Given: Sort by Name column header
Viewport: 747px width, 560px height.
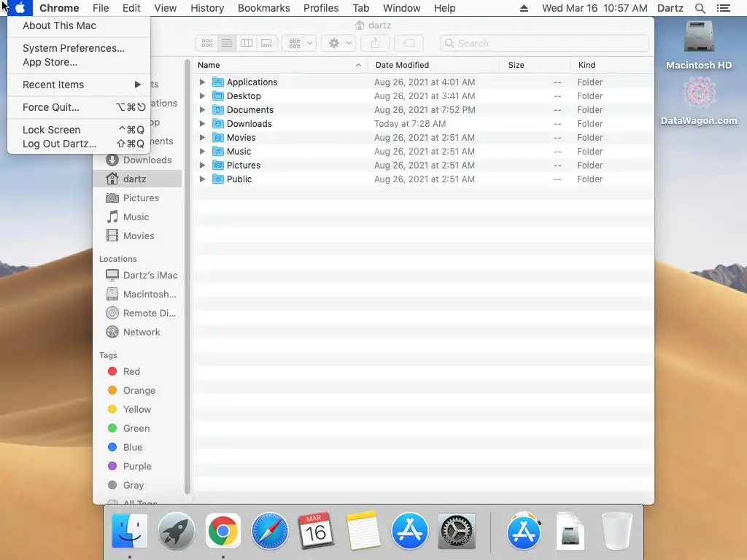Looking at the screenshot, I should click(280, 65).
